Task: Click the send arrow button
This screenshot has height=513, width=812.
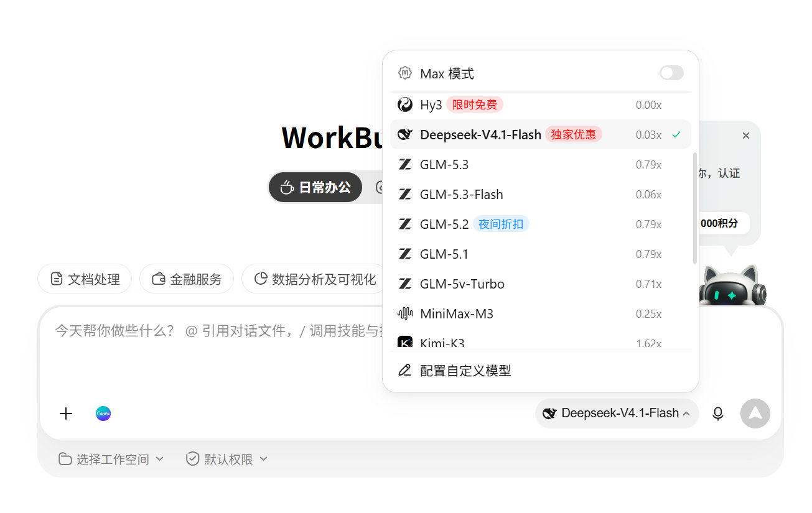Action: click(755, 414)
